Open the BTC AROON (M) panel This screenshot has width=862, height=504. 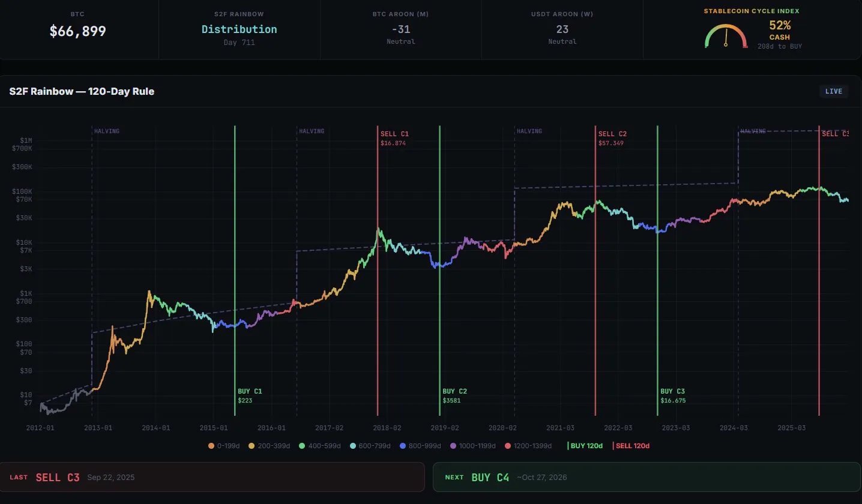(400, 29)
